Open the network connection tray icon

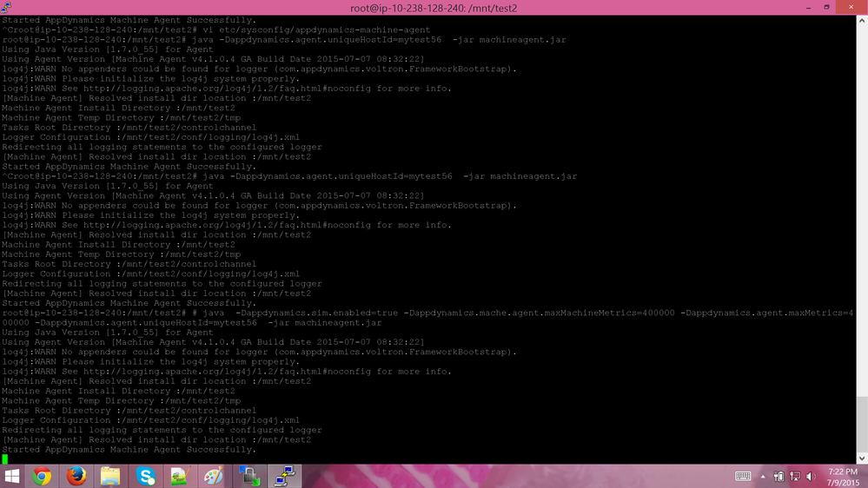pyautogui.click(x=796, y=476)
